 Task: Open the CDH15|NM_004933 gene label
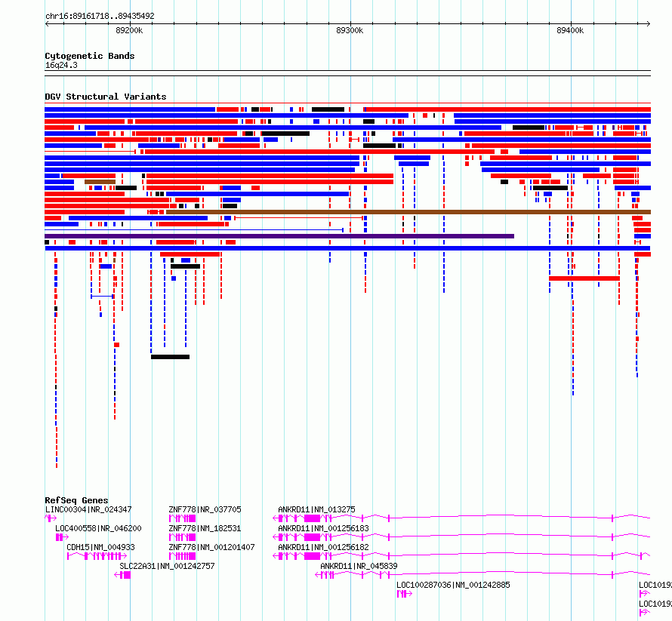point(100,547)
